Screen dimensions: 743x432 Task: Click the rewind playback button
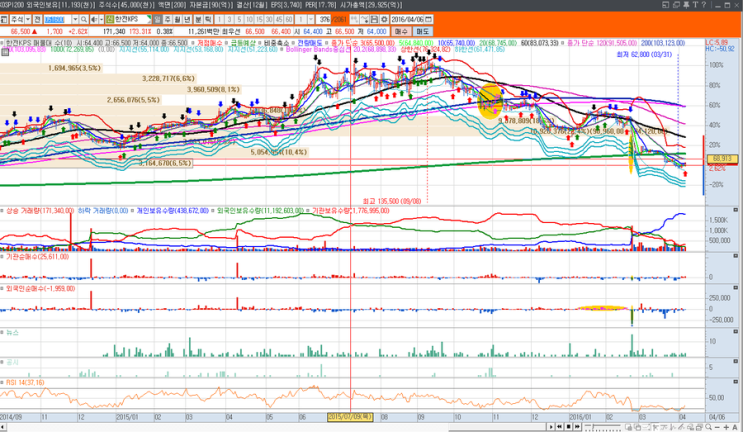(x=560, y=427)
